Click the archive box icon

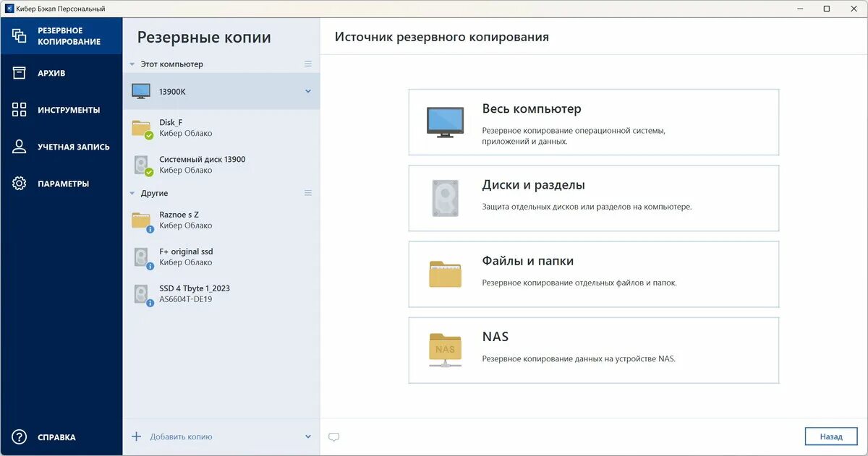20,73
